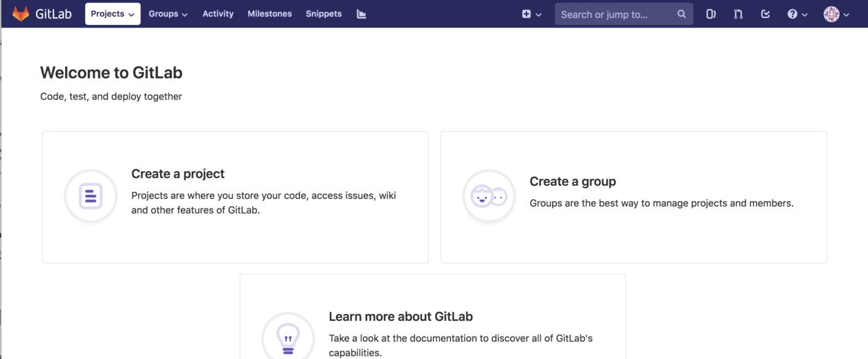The image size is (868, 359).
Task: Open Learn more about GitLab card
Action: click(433, 317)
